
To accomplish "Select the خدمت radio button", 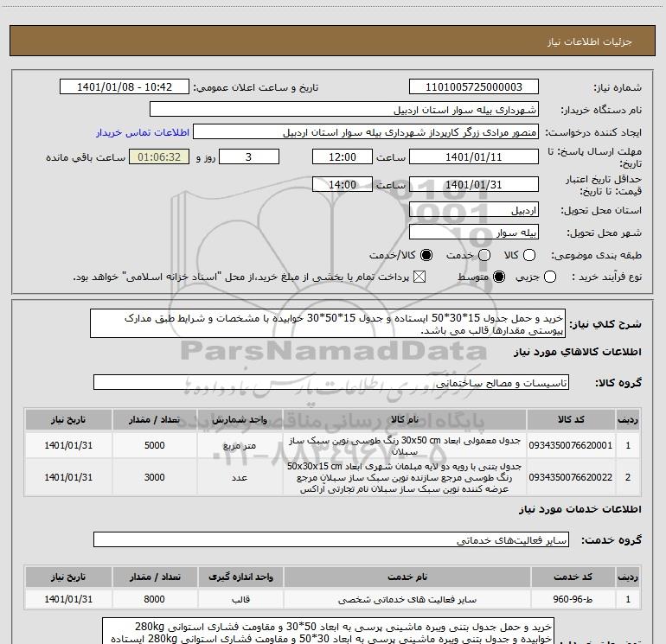I will [x=484, y=255].
